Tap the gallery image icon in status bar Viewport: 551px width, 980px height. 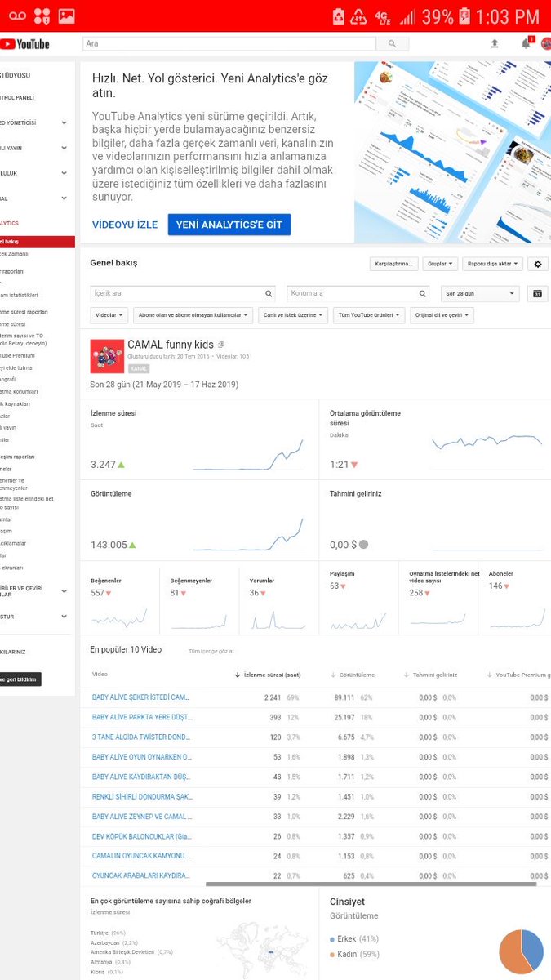(x=66, y=16)
